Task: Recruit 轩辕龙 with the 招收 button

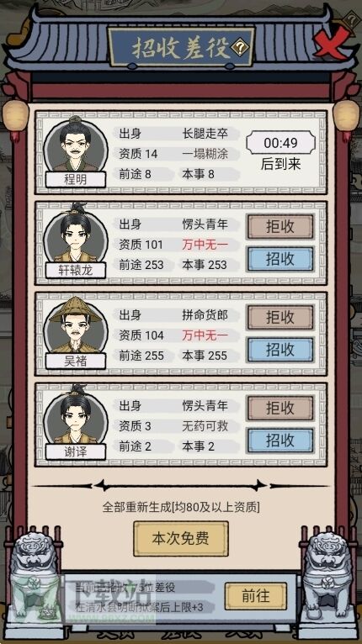Action: [280, 259]
